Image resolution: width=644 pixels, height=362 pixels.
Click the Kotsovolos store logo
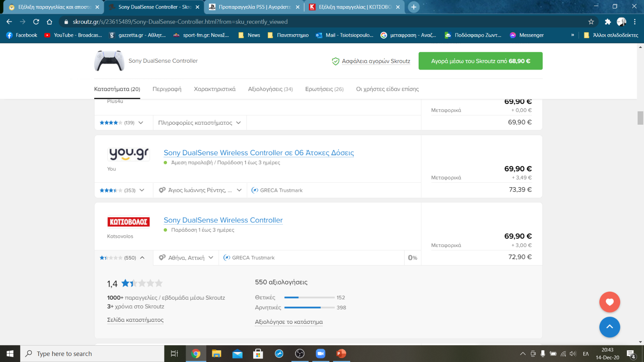click(128, 222)
